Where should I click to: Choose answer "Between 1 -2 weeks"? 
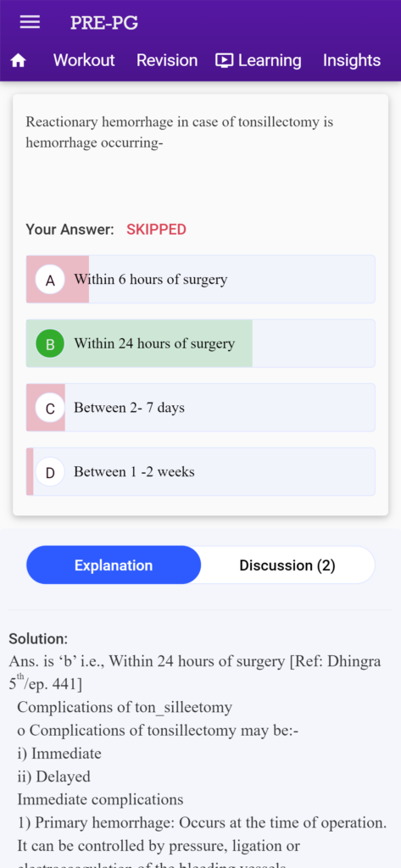pos(200,472)
